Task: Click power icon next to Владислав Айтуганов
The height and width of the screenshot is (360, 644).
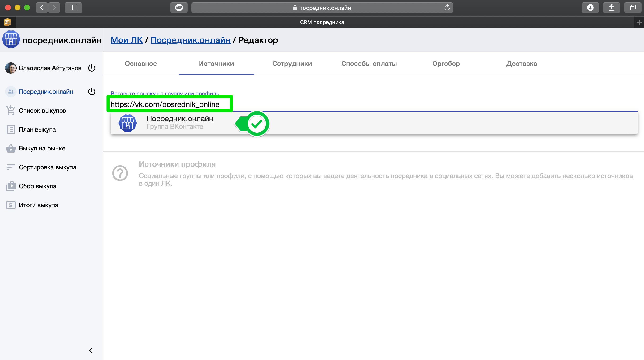Action: point(92,68)
